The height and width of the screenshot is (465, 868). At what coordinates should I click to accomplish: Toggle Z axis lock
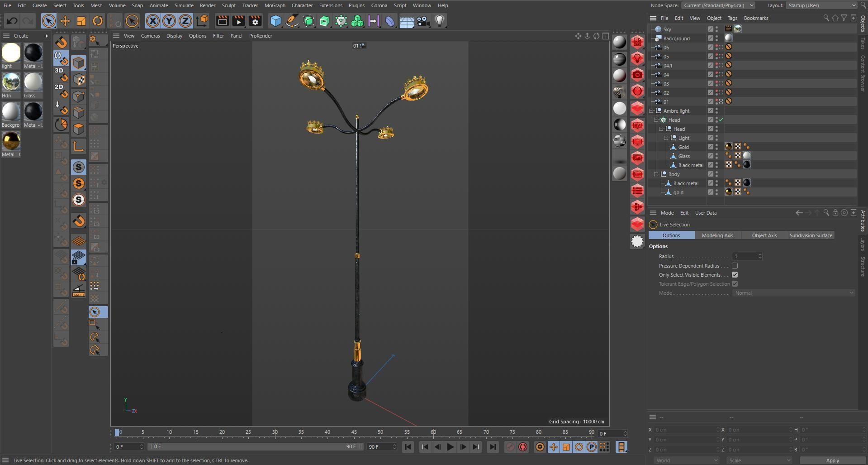[185, 21]
